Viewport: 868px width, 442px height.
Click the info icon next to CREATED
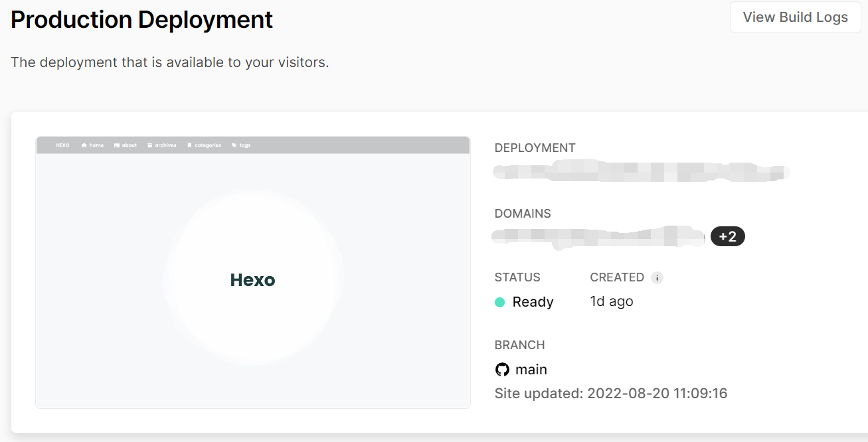[657, 278]
